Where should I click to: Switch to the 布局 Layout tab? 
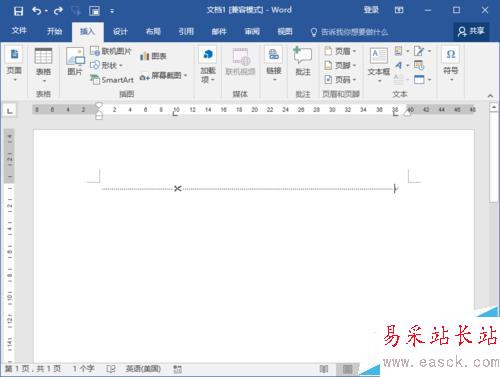(153, 31)
